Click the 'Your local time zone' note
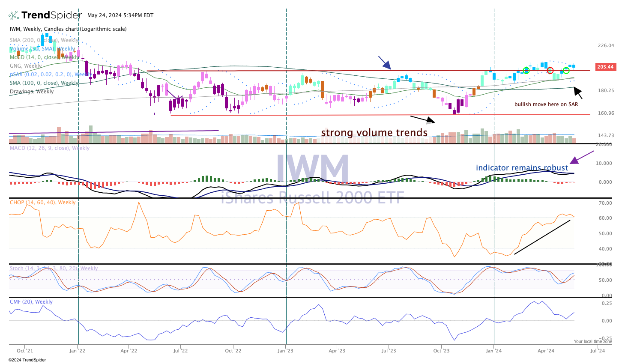The width and height of the screenshot is (625, 364). tap(593, 341)
